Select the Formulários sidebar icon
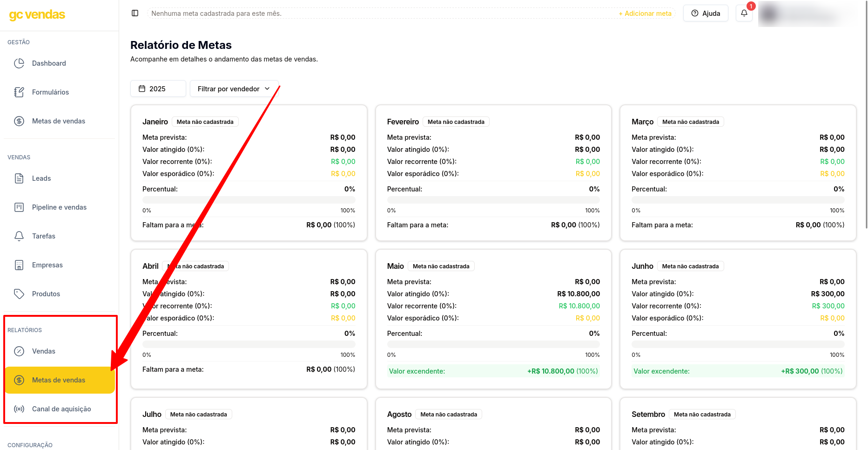This screenshot has width=868, height=450. [x=50, y=92]
